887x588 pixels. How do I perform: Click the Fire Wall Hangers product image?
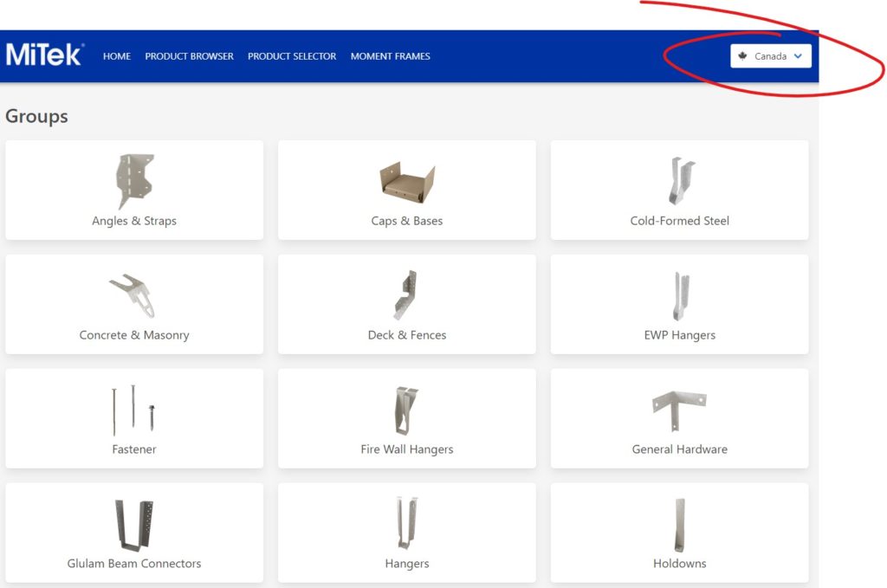coord(406,410)
